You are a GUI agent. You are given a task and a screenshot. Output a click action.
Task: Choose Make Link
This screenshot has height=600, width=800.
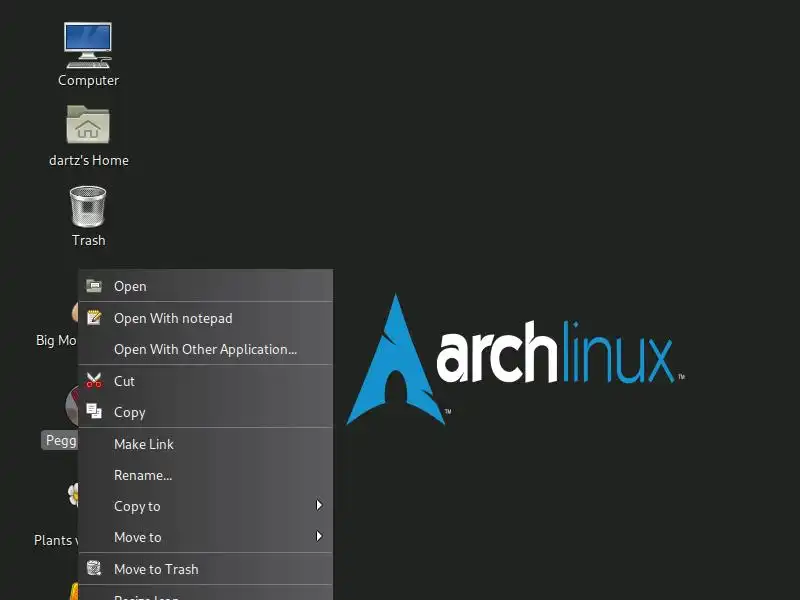[205, 444]
